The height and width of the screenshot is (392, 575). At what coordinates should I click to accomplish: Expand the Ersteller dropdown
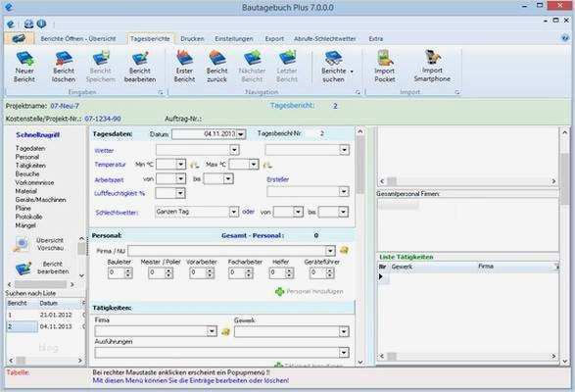344,192
